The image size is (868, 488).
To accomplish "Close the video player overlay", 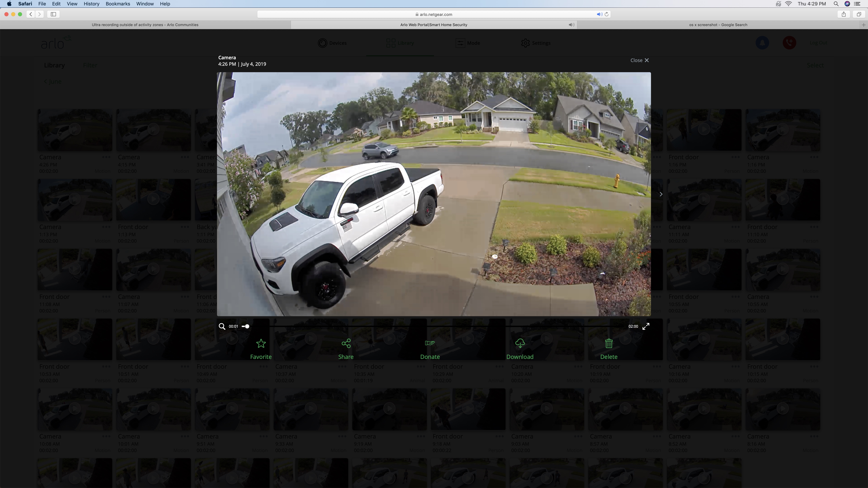I will click(639, 60).
